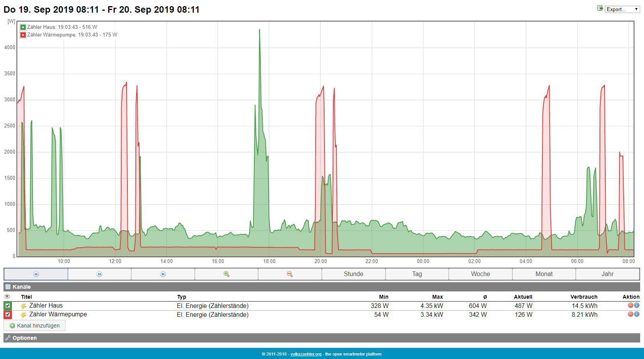Click the move-back-in-time arrow button
644x359 pixels.
coord(36,274)
